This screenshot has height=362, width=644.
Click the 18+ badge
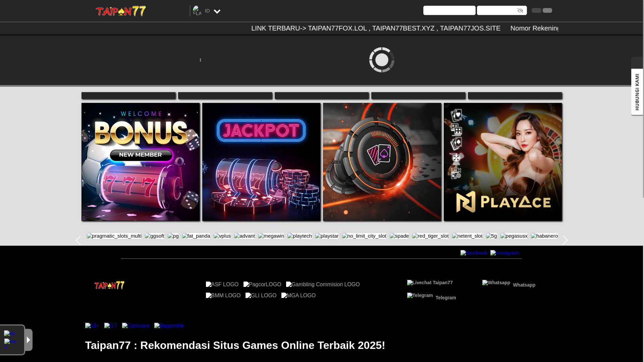[92, 326]
